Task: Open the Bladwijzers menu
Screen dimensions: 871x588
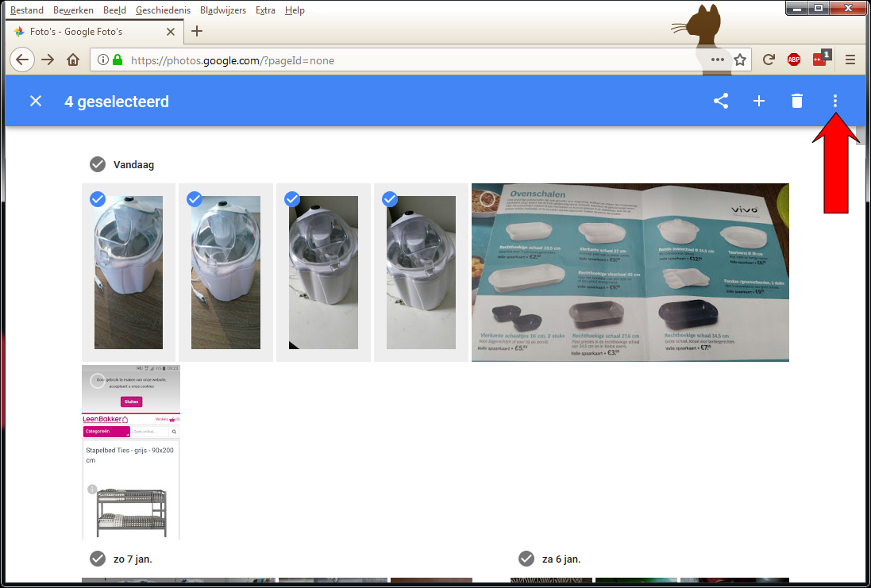Action: [223, 10]
